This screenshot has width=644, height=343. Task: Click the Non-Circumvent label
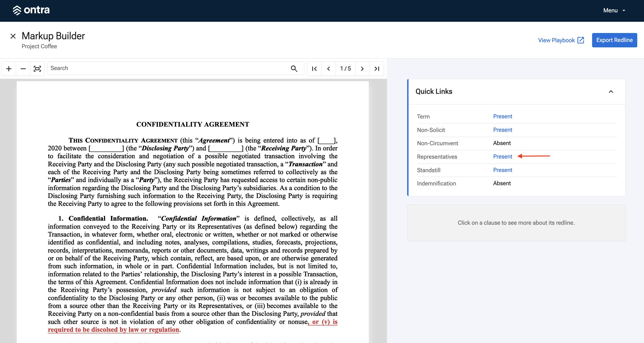(x=437, y=143)
